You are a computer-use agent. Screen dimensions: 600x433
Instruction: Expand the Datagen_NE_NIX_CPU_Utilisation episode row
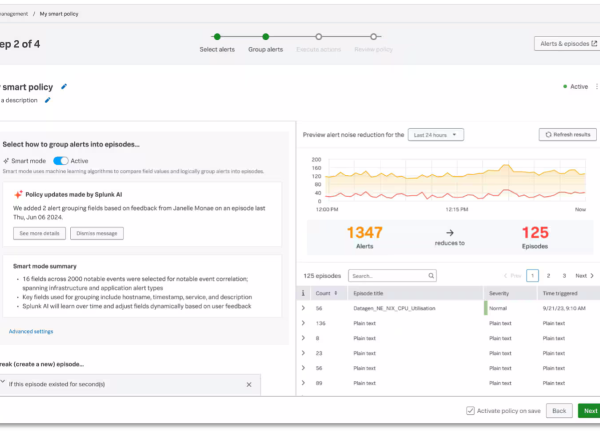(x=303, y=308)
